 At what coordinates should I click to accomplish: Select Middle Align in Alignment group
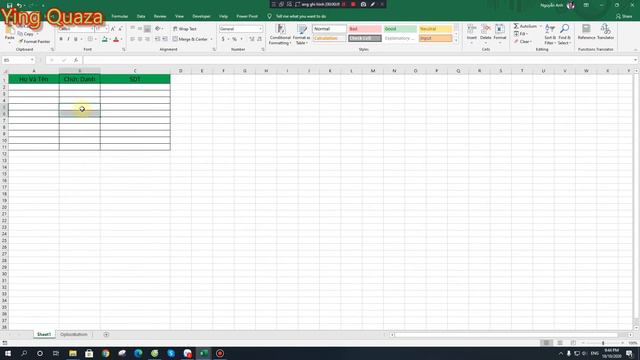(140, 29)
